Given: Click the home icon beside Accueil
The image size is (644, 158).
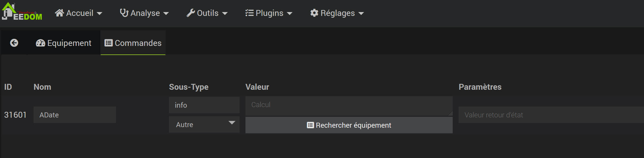Looking at the screenshot, I should tap(59, 13).
